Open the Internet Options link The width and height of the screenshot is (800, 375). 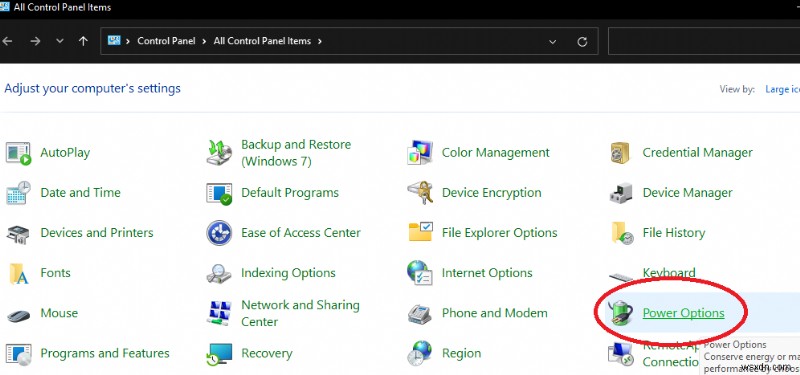[x=487, y=273]
